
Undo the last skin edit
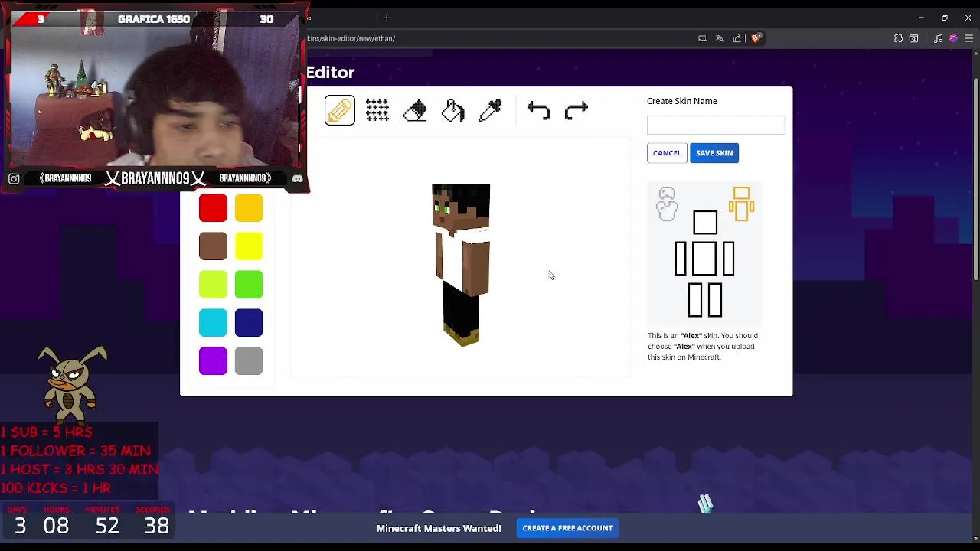point(539,111)
